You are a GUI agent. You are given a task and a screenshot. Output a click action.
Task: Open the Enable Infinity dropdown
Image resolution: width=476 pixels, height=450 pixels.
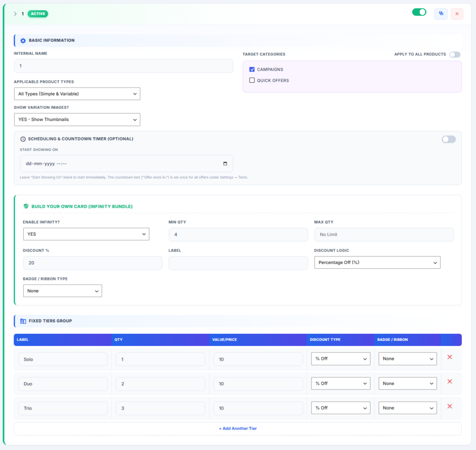coord(86,234)
